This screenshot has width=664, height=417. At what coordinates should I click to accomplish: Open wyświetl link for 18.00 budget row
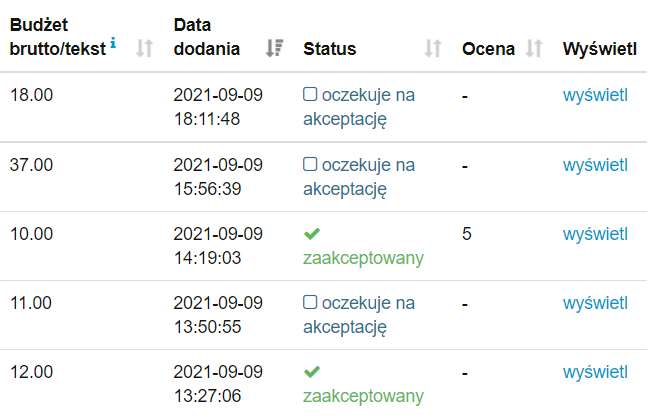click(x=595, y=95)
